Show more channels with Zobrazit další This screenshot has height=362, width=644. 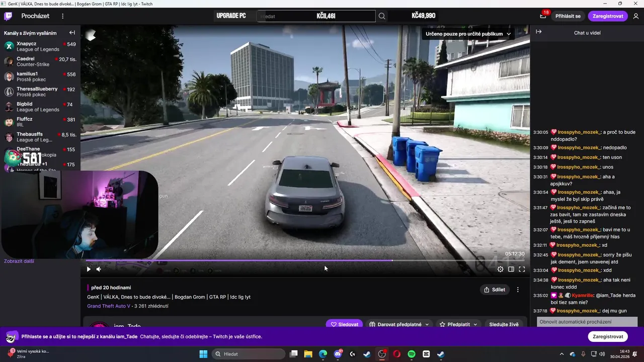[19, 261]
